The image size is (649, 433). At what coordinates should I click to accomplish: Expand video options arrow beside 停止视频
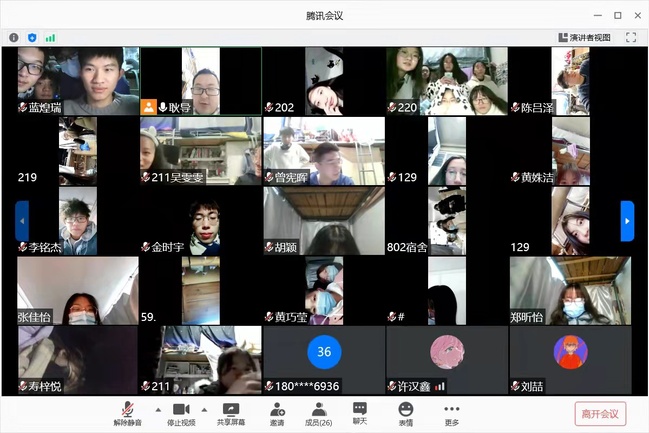pos(204,410)
